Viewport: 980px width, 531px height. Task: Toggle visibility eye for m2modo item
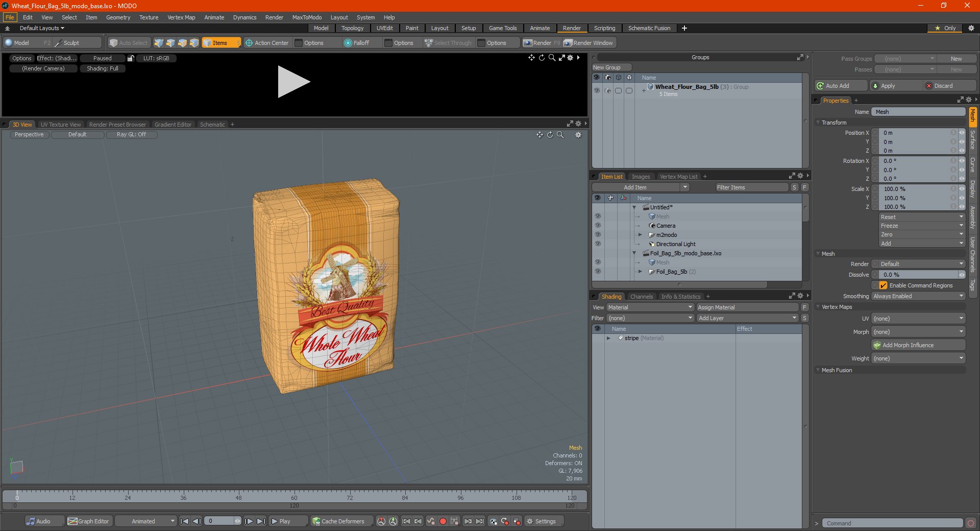[x=598, y=234]
